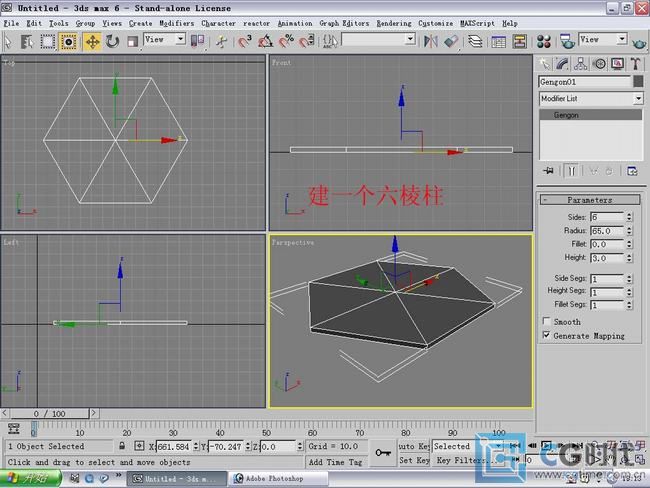Click Quick Render teapot icon

click(639, 42)
